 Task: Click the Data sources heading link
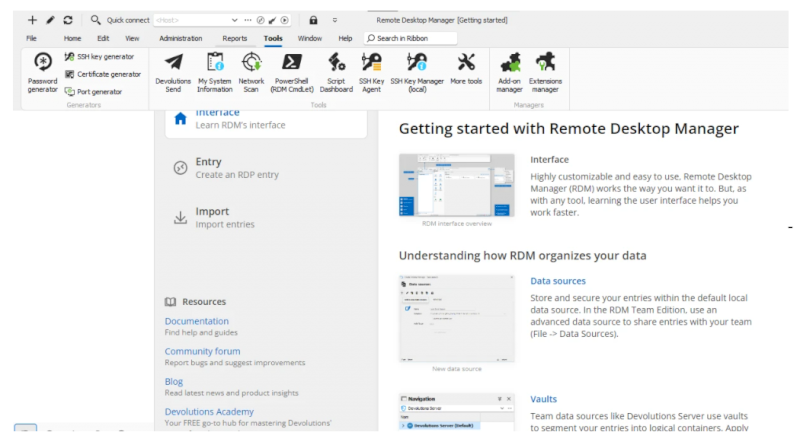point(557,281)
